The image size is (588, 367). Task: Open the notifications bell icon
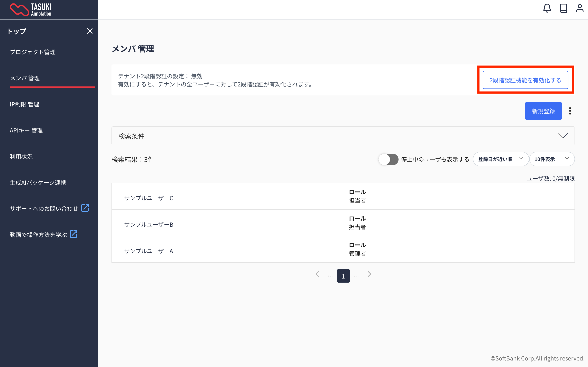click(547, 8)
